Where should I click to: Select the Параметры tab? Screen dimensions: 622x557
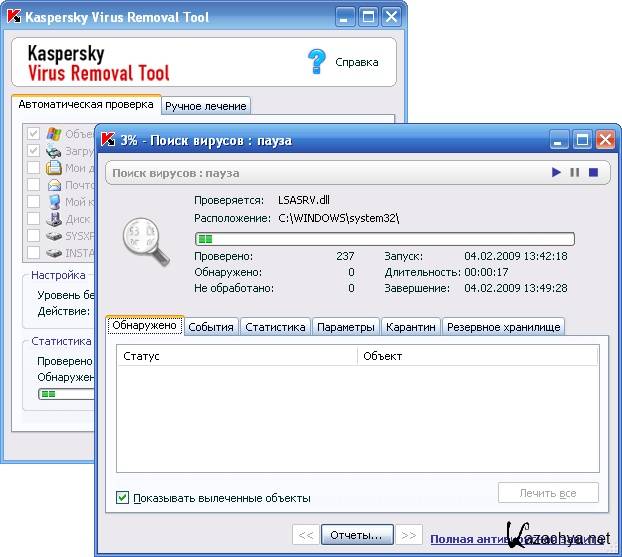pos(345,327)
